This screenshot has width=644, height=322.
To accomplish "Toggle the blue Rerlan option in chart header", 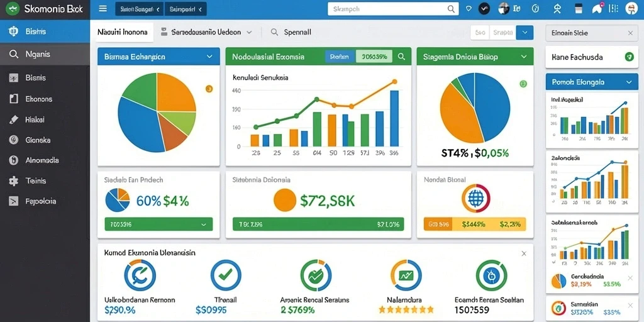I will coord(340,57).
